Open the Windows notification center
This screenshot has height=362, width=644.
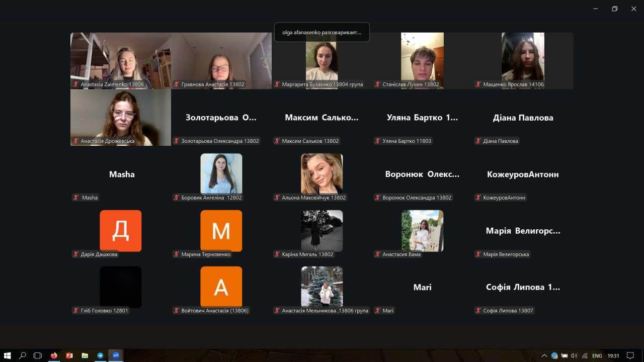click(630, 355)
